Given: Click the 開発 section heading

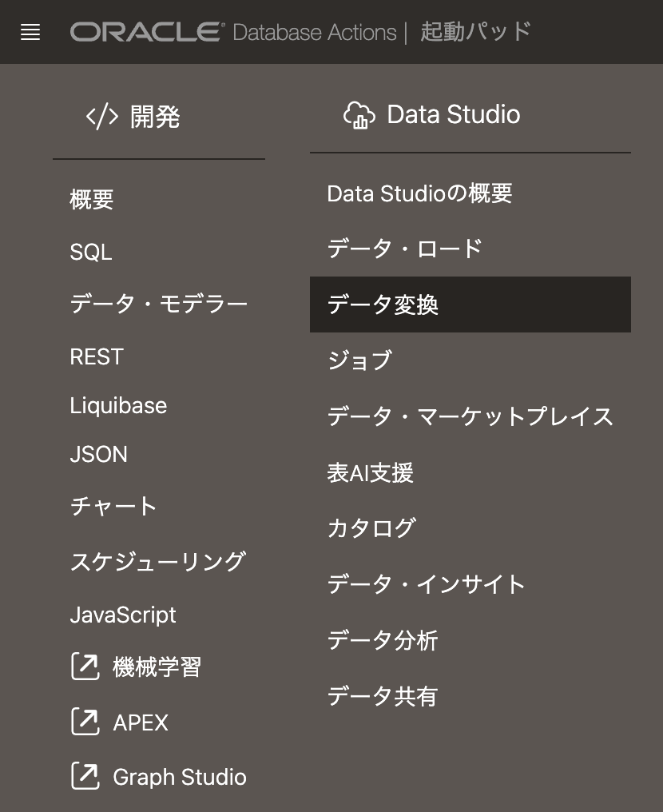Looking at the screenshot, I should tap(155, 117).
